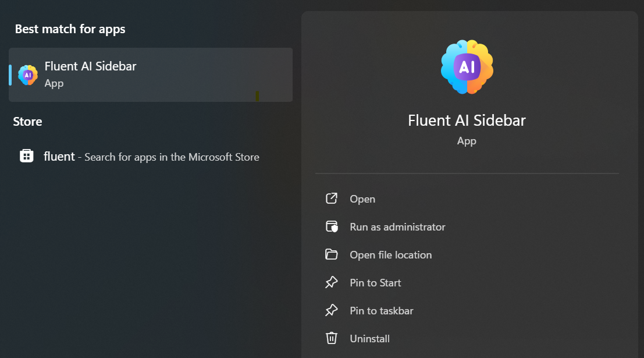Screen dimensions: 644x358
Task: Click the "Store" section heading
Action: [28, 121]
